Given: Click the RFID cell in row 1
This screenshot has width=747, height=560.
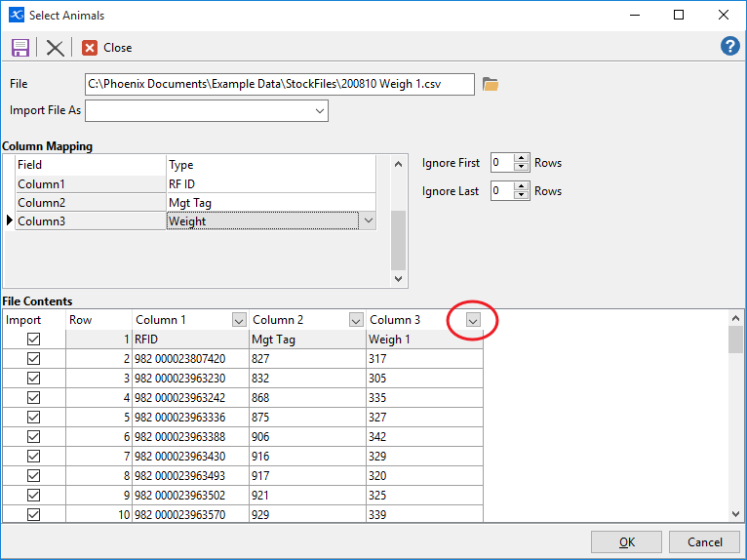Looking at the screenshot, I should pyautogui.click(x=190, y=340).
